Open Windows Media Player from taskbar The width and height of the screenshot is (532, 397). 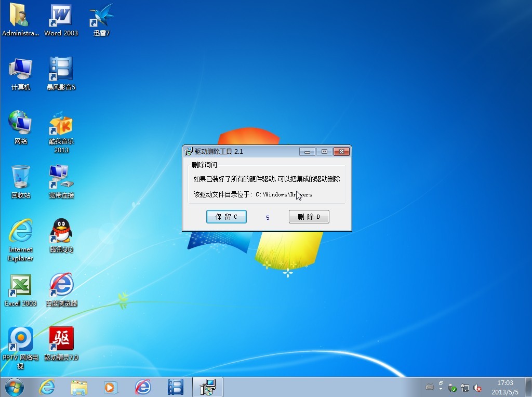[111, 387]
